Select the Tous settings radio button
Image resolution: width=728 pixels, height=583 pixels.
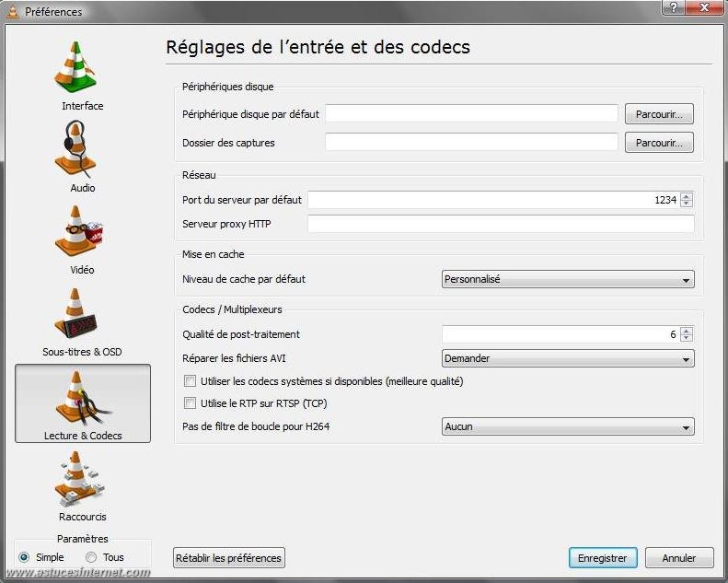[91, 557]
